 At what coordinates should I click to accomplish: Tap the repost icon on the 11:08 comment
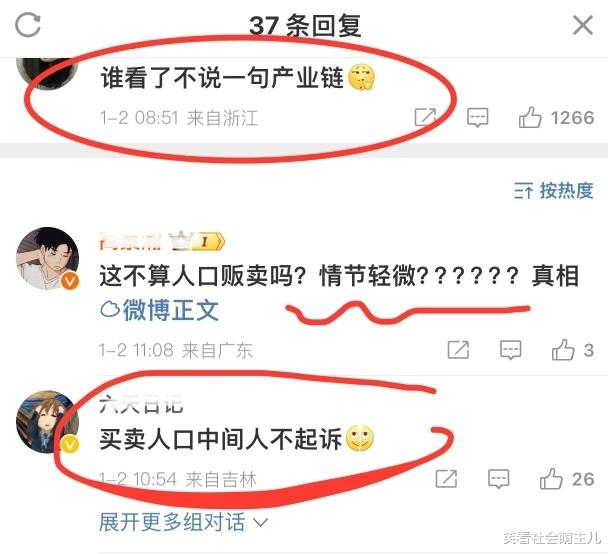(x=458, y=350)
